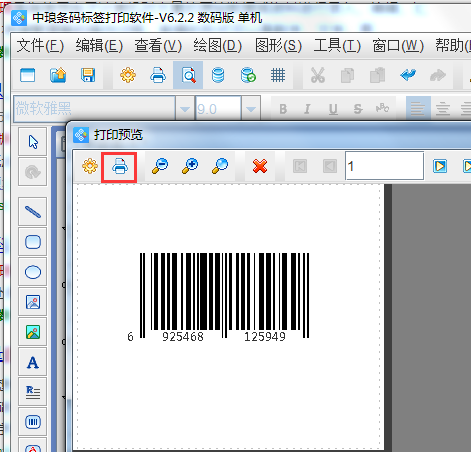Toggle bold formatting button
The image size is (471, 452).
283,109
